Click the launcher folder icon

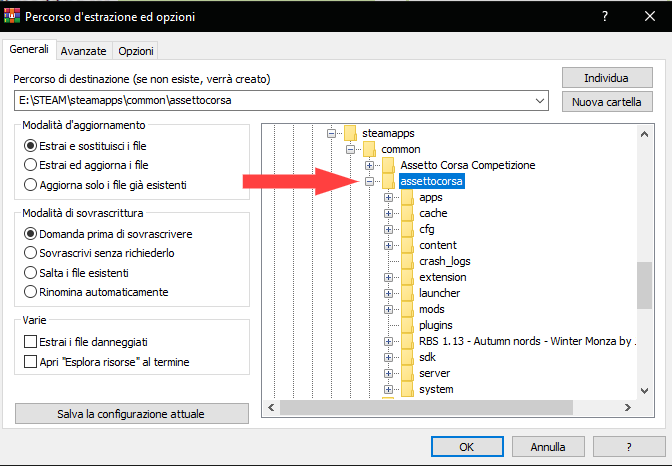(x=407, y=293)
